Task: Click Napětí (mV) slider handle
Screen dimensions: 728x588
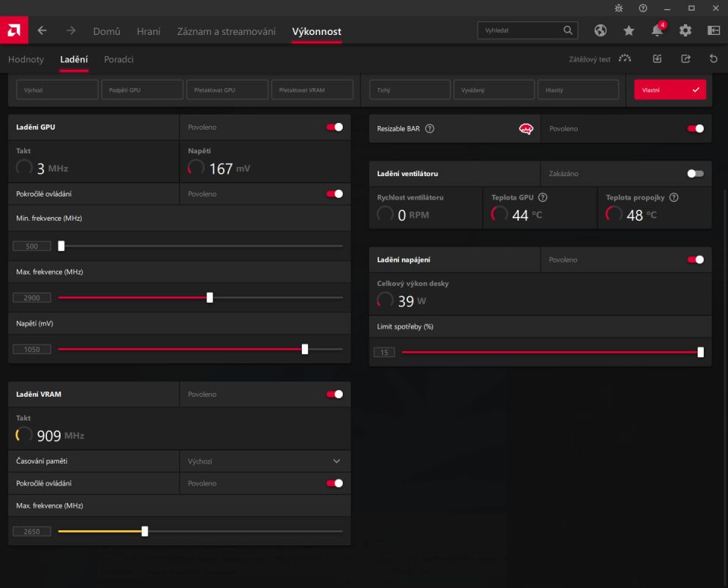Action: click(305, 349)
